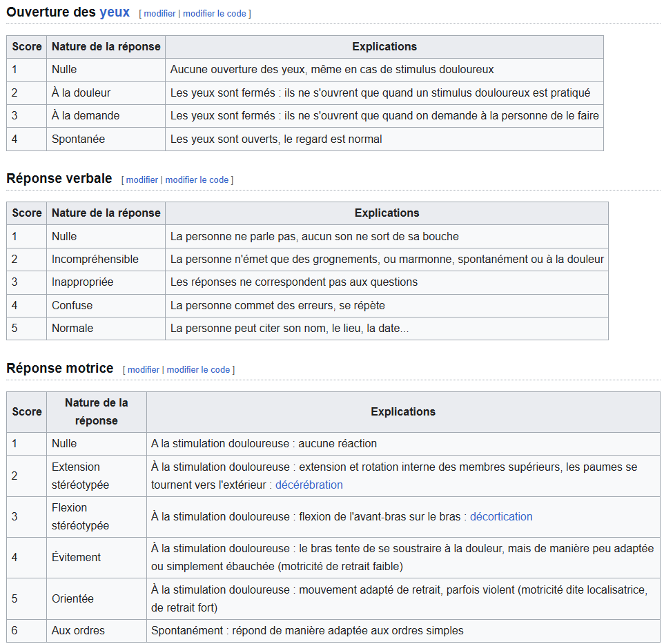Follow the 'décortication' link
The width and height of the screenshot is (664, 644).
[501, 516]
